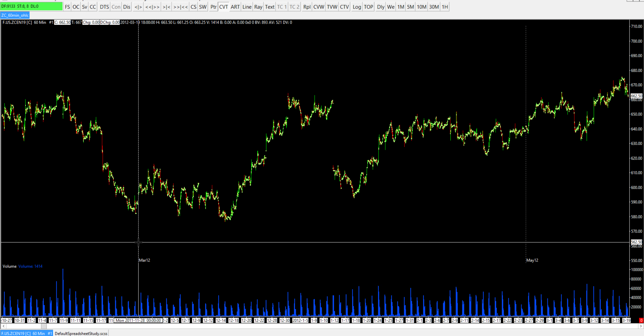Switch chart to 30M timeframe
Screen dimensions: 644x336
click(434, 7)
